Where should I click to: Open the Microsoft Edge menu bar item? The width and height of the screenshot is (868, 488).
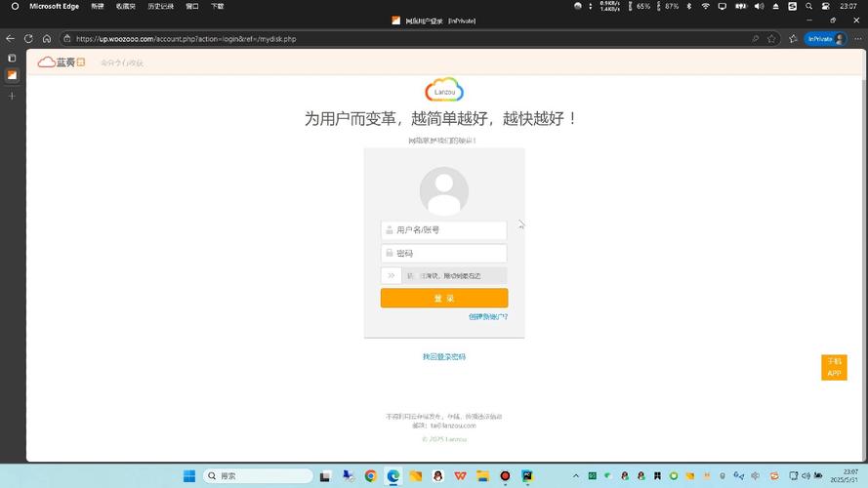55,6
